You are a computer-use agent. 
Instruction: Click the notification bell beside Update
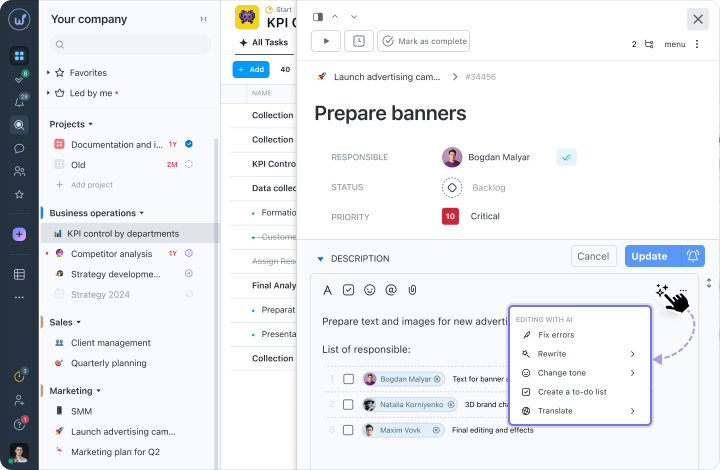coord(691,256)
